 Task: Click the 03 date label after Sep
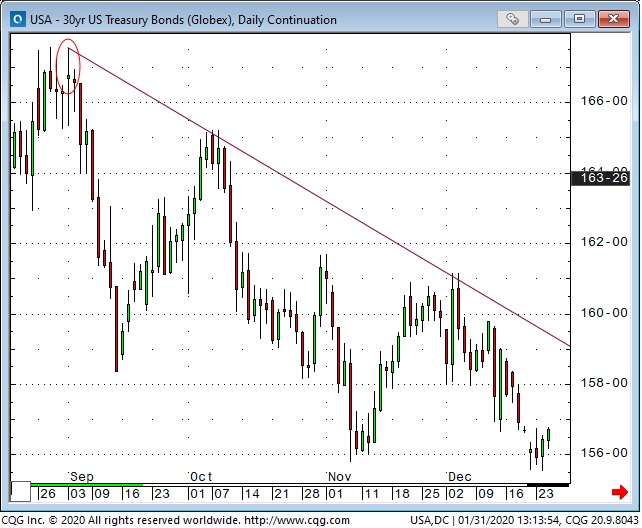(x=77, y=494)
